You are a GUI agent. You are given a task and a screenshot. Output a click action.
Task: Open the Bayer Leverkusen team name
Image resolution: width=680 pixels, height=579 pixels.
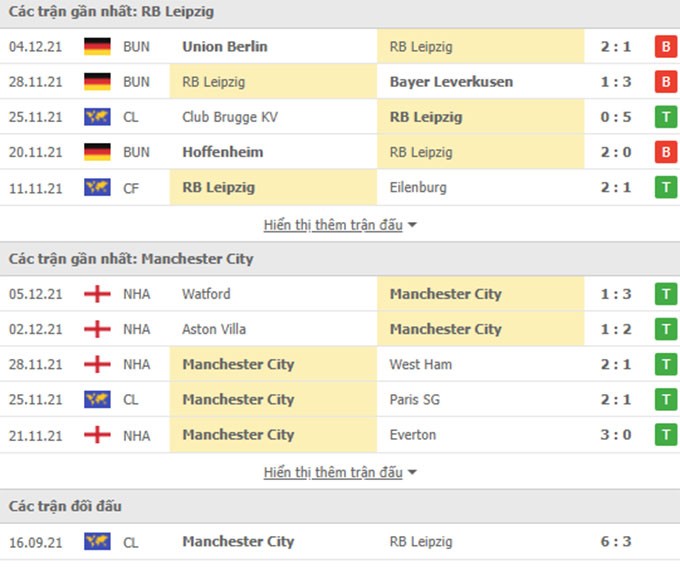pos(451,82)
